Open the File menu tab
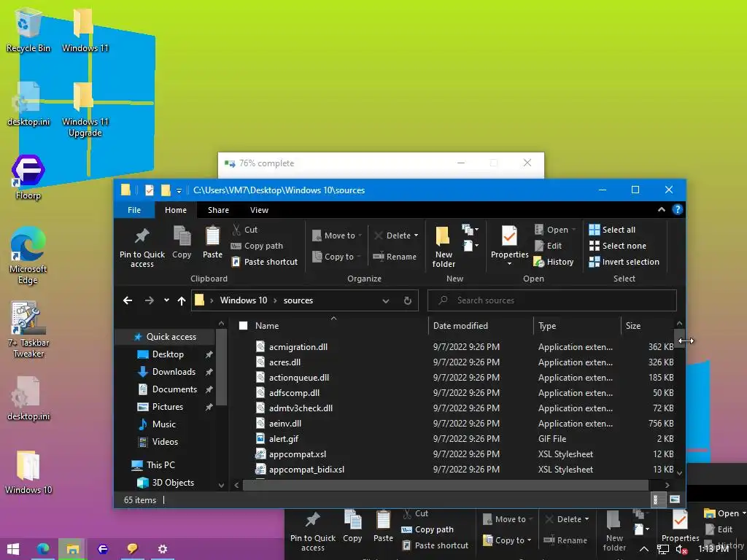This screenshot has height=560, width=747. pos(134,210)
